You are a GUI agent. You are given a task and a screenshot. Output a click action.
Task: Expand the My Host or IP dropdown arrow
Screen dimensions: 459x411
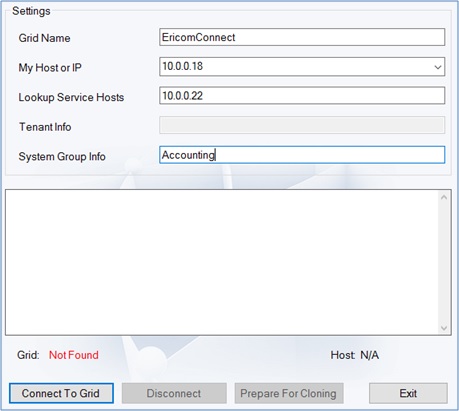point(438,67)
